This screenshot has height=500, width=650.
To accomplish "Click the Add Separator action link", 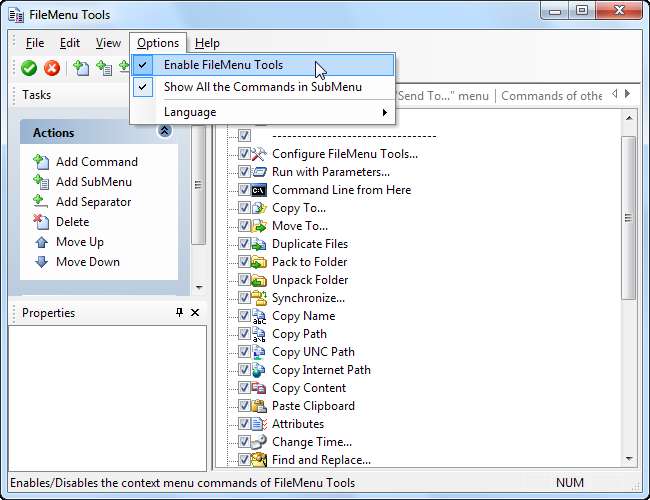I will tap(93, 202).
